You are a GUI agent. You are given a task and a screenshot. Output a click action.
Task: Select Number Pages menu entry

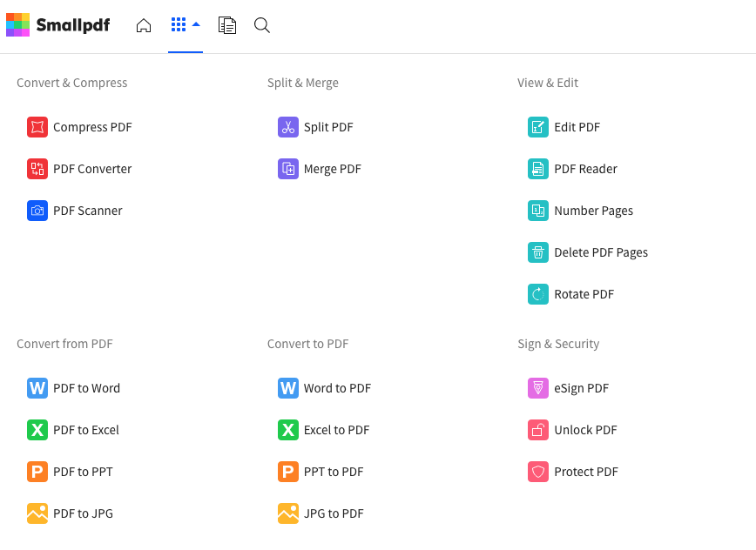593,211
